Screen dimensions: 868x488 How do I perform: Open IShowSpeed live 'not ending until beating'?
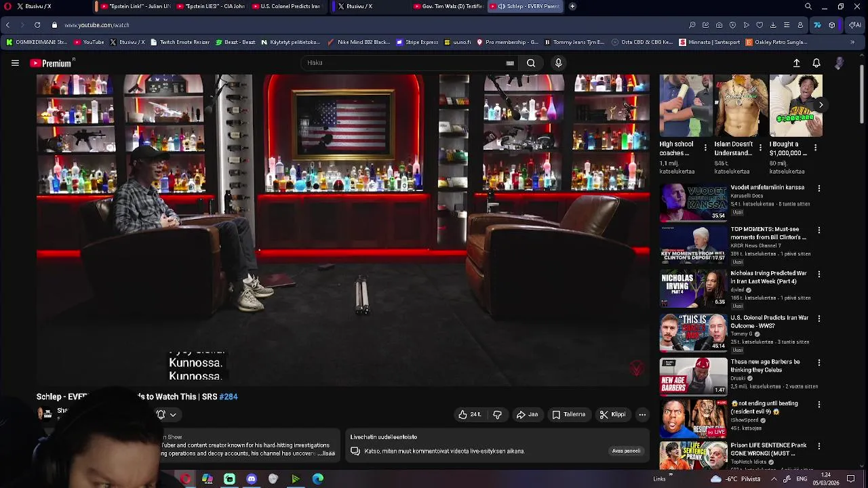693,418
